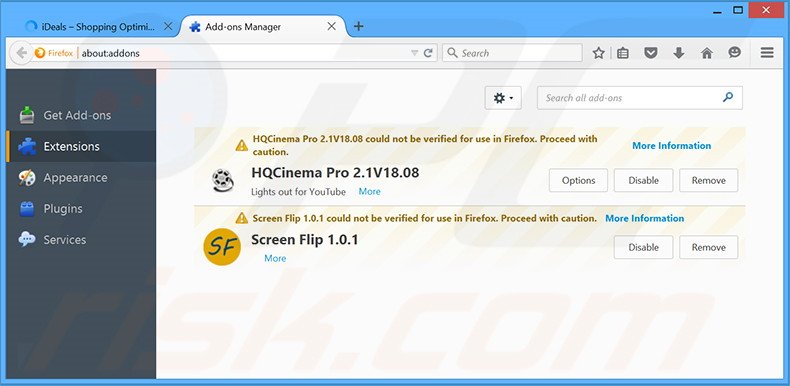790x386 pixels.
Task: Click the Get Add-ons download icon
Action: point(27,115)
